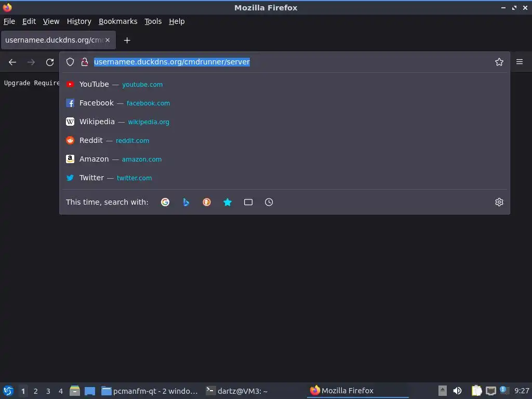Click the forward navigation arrow

[31, 62]
